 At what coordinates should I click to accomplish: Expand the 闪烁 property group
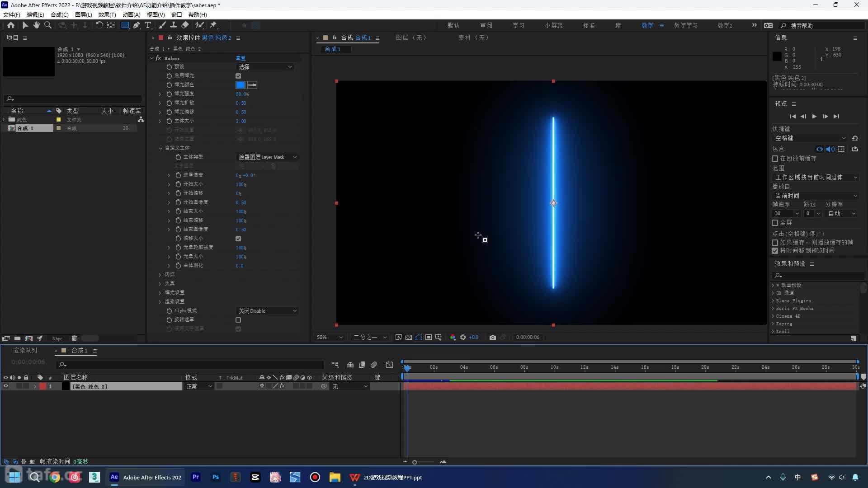160,275
